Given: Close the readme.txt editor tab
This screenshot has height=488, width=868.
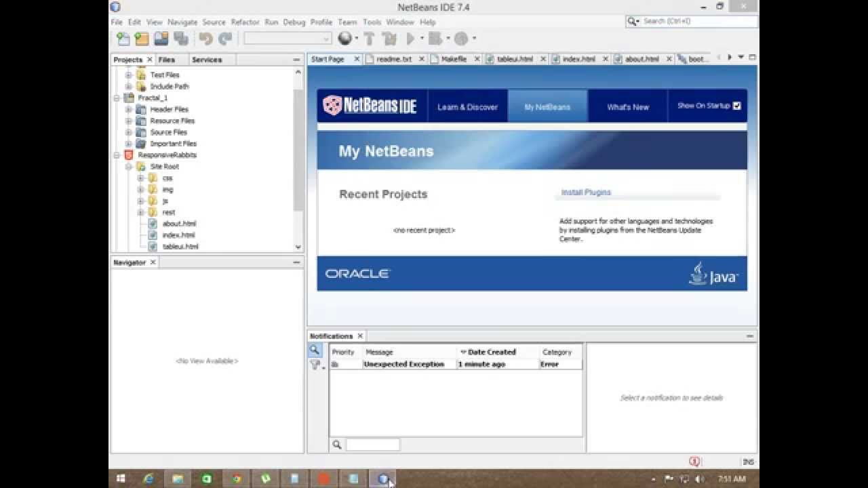Looking at the screenshot, I should coord(421,59).
